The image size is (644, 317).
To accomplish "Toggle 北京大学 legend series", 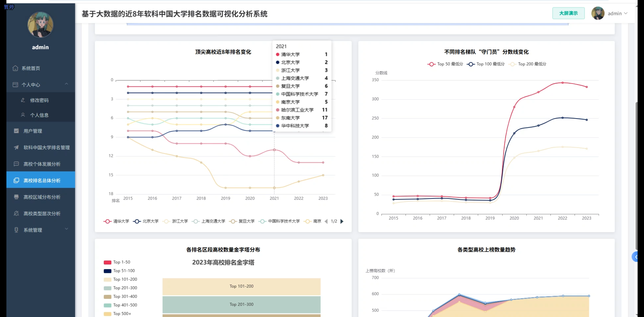I will [x=146, y=221].
